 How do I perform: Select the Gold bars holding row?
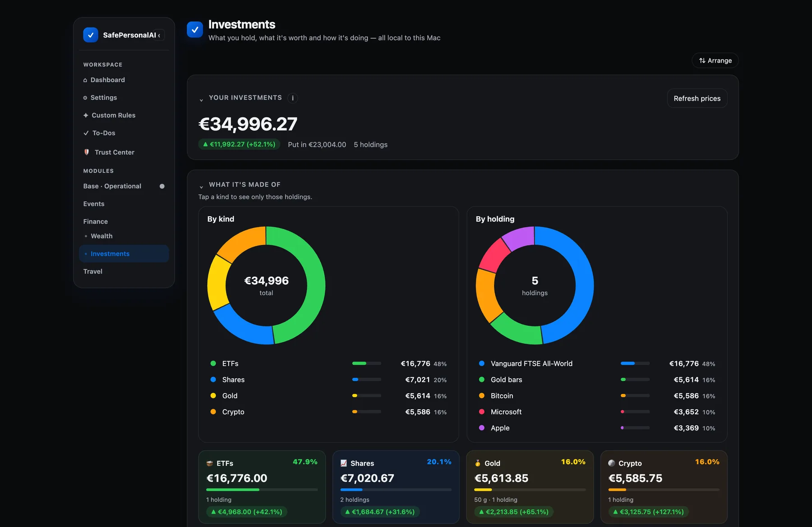pyautogui.click(x=597, y=380)
